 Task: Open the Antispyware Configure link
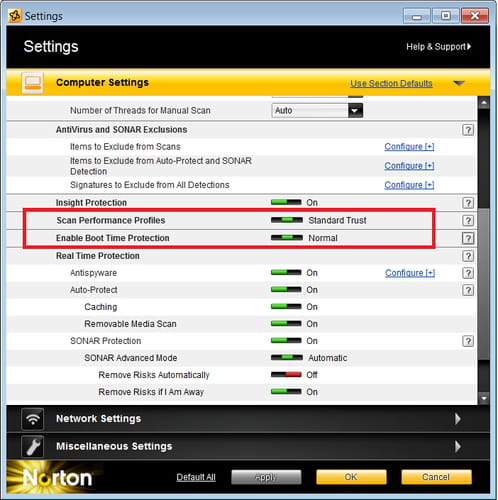click(410, 273)
